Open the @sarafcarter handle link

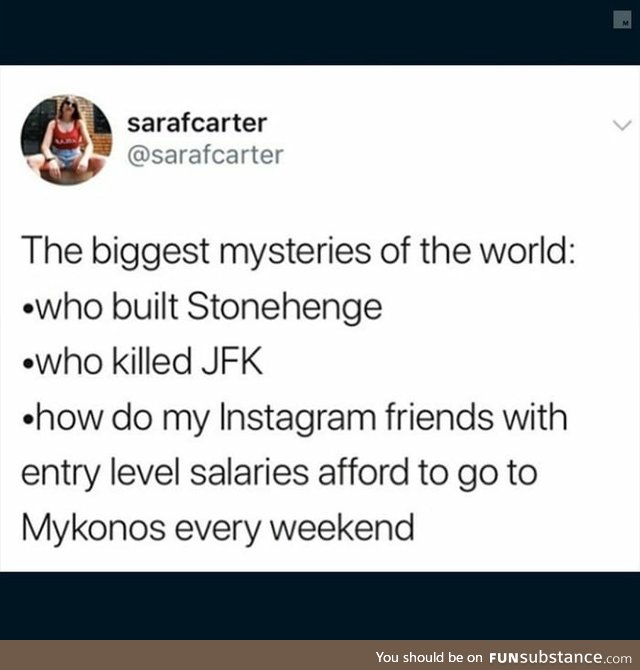coord(205,155)
